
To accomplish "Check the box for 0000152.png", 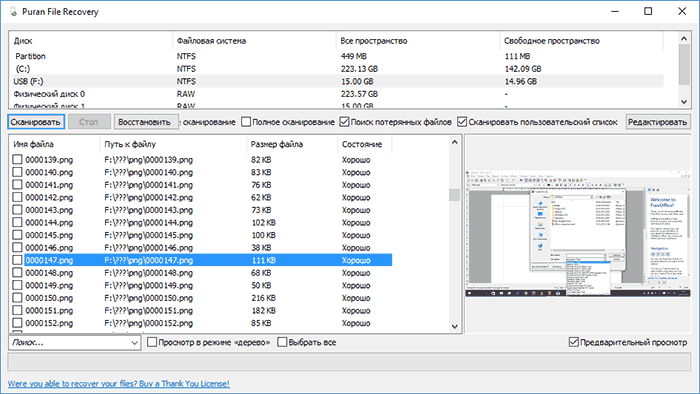I will pyautogui.click(x=17, y=323).
